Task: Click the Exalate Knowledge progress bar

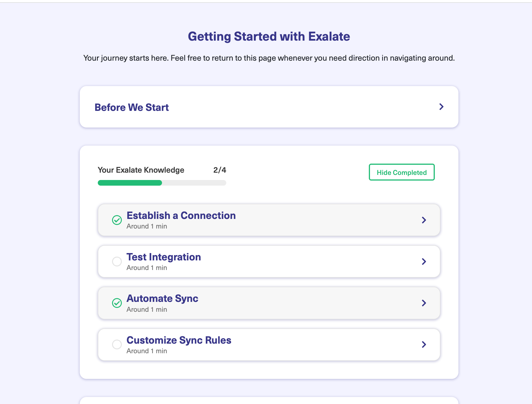Action: [162, 183]
